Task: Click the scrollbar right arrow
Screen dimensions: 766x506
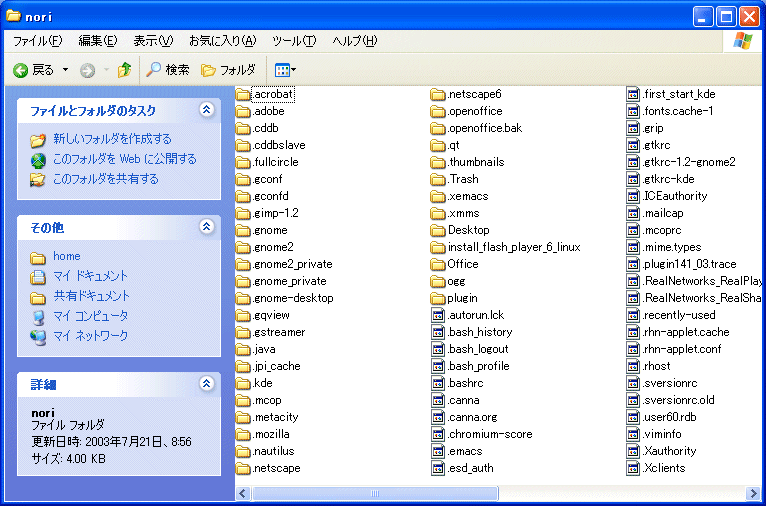Action: (x=753, y=493)
